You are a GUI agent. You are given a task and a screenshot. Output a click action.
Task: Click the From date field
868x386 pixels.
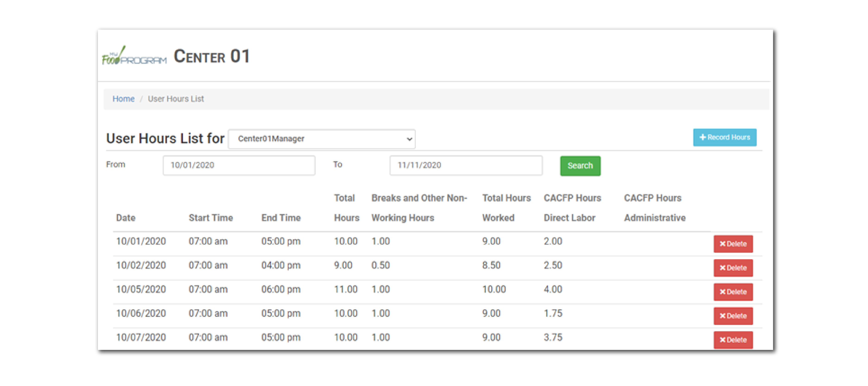pos(239,165)
